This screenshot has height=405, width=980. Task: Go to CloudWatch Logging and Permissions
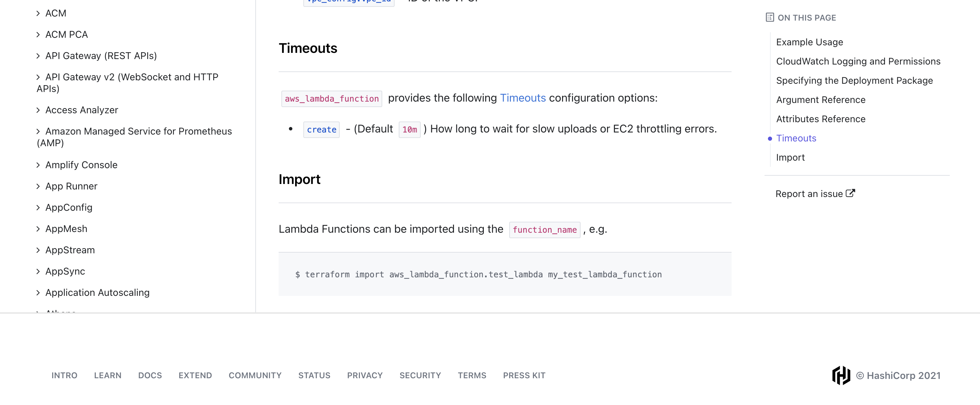[x=858, y=61]
